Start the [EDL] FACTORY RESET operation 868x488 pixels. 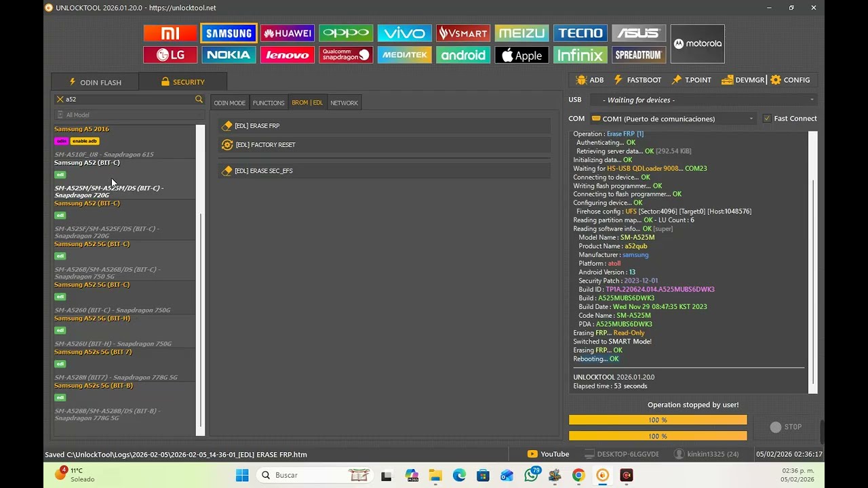384,145
